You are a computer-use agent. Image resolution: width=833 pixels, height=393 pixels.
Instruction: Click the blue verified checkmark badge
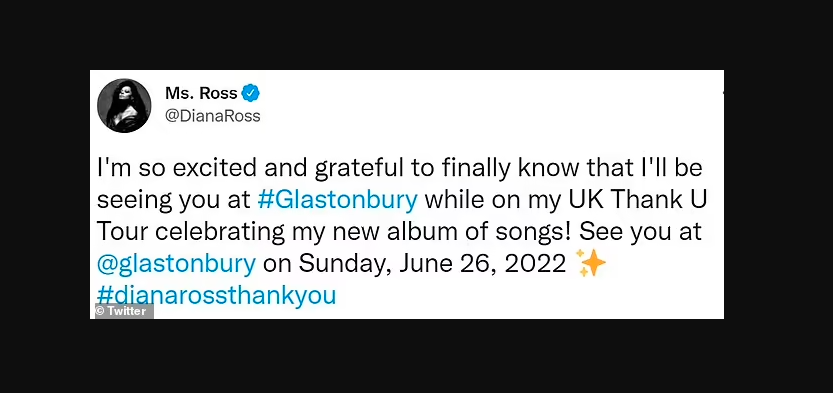coord(251,94)
